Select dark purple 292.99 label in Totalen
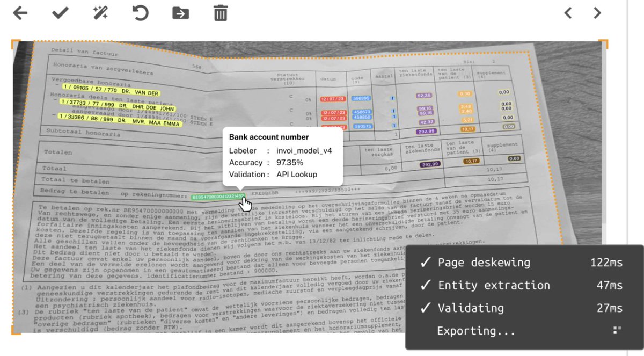Viewport: 644px width, 356px height. point(431,164)
